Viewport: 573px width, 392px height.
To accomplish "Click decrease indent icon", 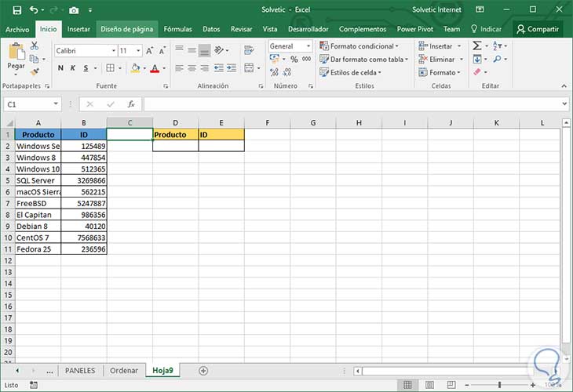I will point(218,68).
